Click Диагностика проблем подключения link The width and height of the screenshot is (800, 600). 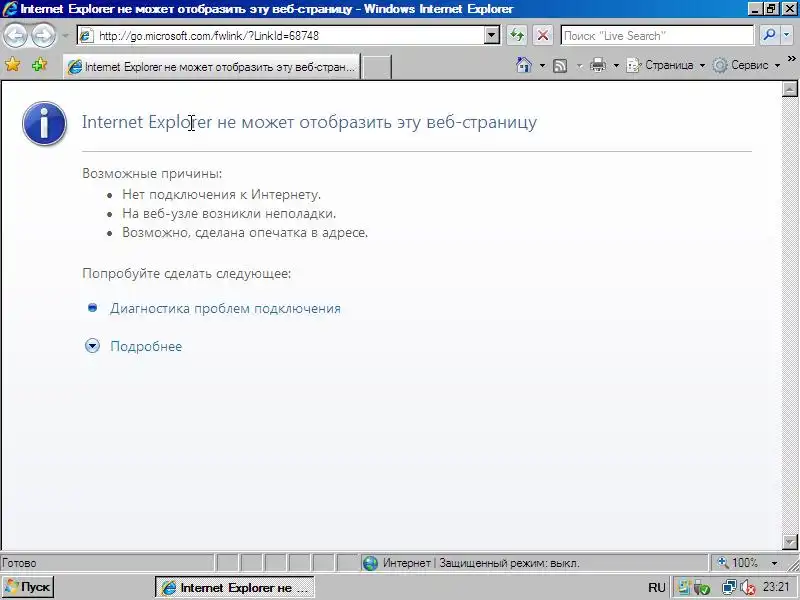coord(225,309)
